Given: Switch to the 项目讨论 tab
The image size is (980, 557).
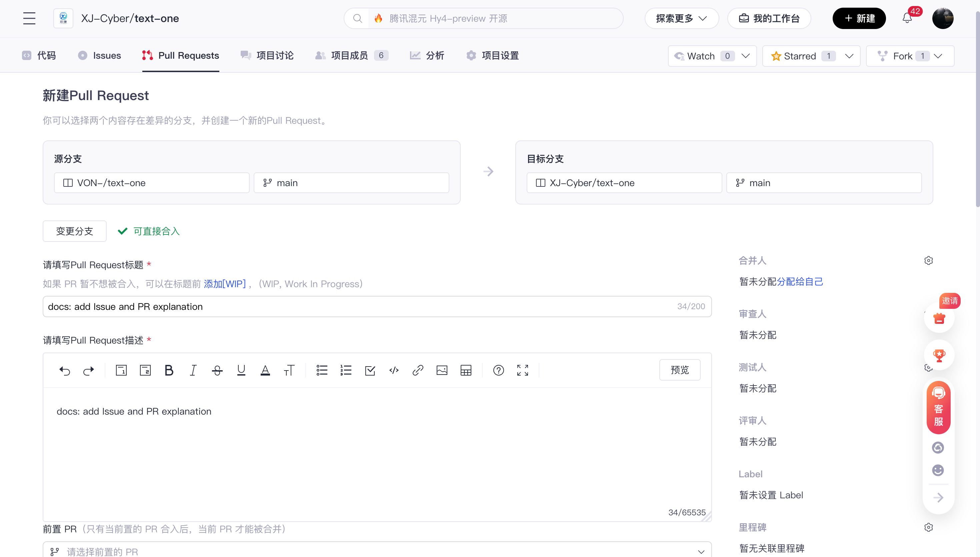Looking at the screenshot, I should click(x=267, y=55).
